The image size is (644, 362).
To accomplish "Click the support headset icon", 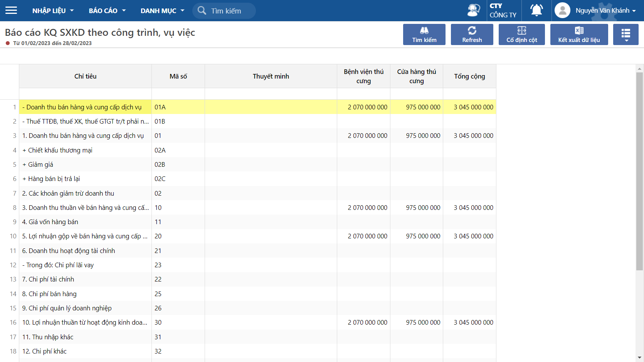I will tap(473, 10).
